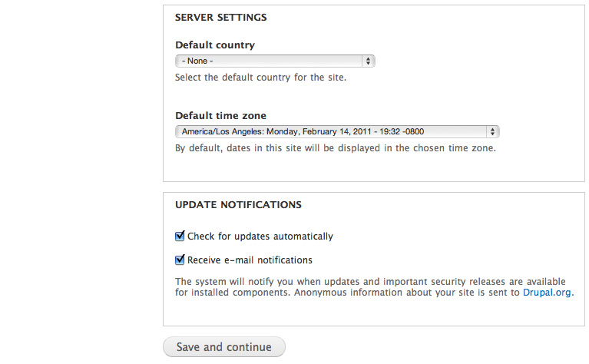Viewport: 589px width, 364px height.
Task: Click 'Select the default country for the site' help text
Action: pyautogui.click(x=260, y=78)
